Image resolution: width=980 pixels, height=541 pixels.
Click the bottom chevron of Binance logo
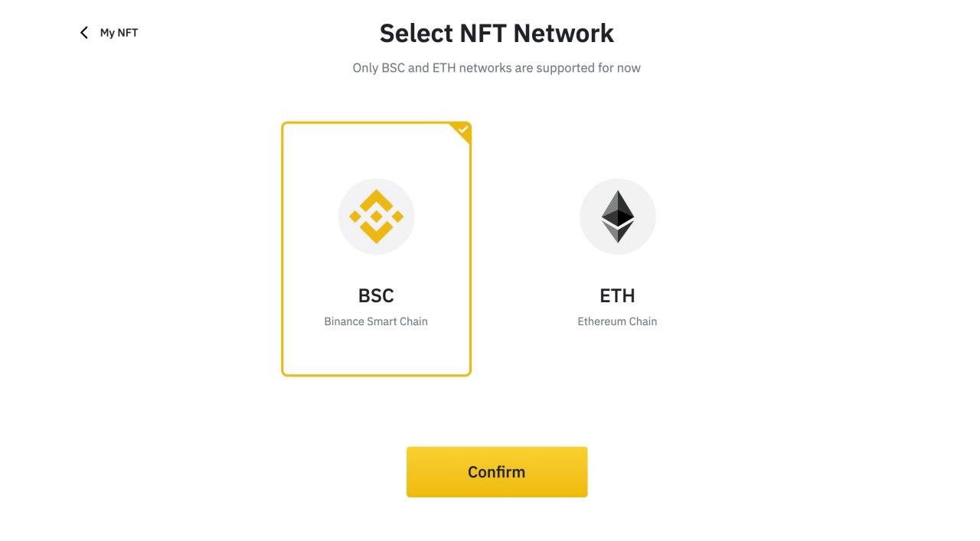point(376,233)
